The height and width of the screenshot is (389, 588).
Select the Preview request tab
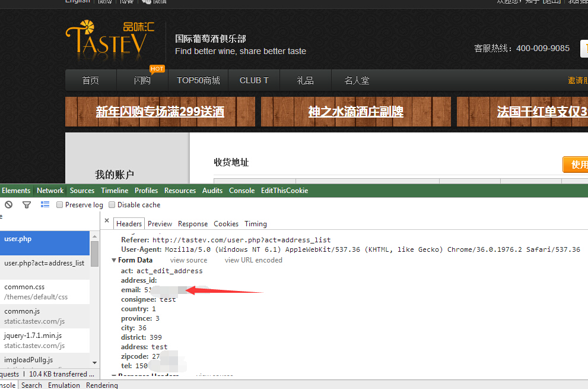160,223
